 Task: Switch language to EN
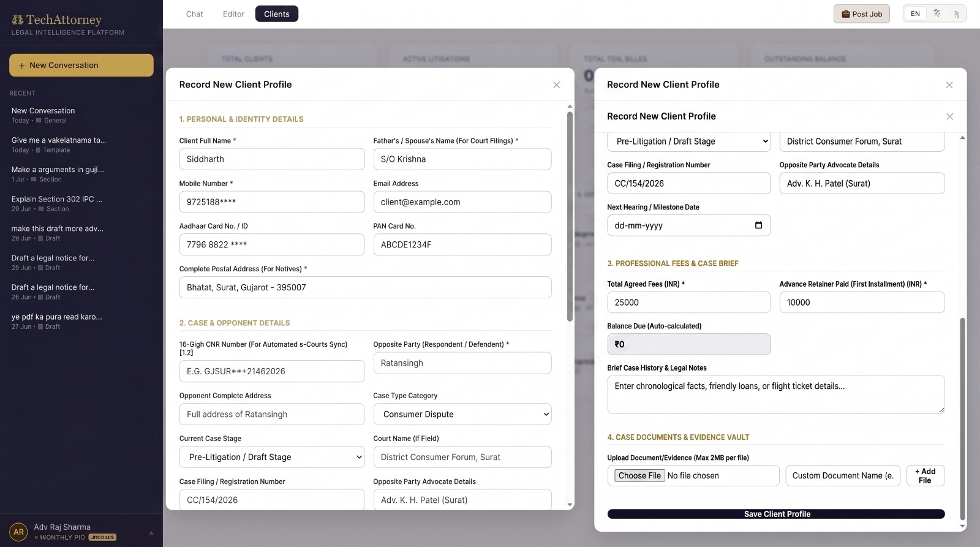click(915, 13)
